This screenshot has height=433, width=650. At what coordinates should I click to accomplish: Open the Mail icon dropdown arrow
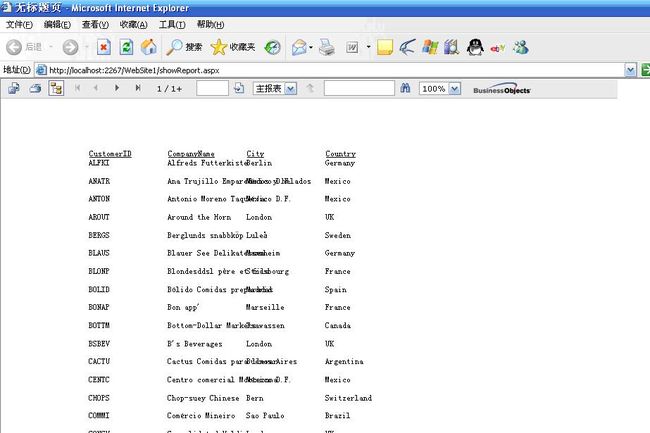(x=311, y=47)
